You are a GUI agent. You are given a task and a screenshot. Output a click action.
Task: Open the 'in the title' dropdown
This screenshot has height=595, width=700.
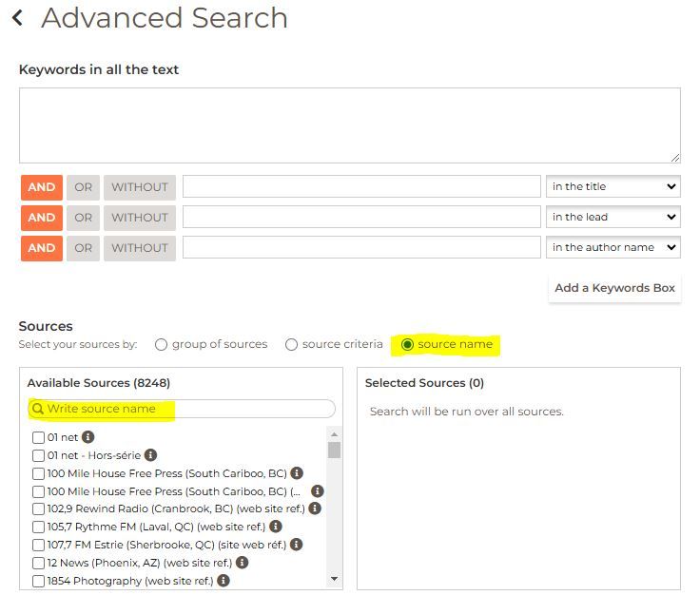tap(613, 187)
